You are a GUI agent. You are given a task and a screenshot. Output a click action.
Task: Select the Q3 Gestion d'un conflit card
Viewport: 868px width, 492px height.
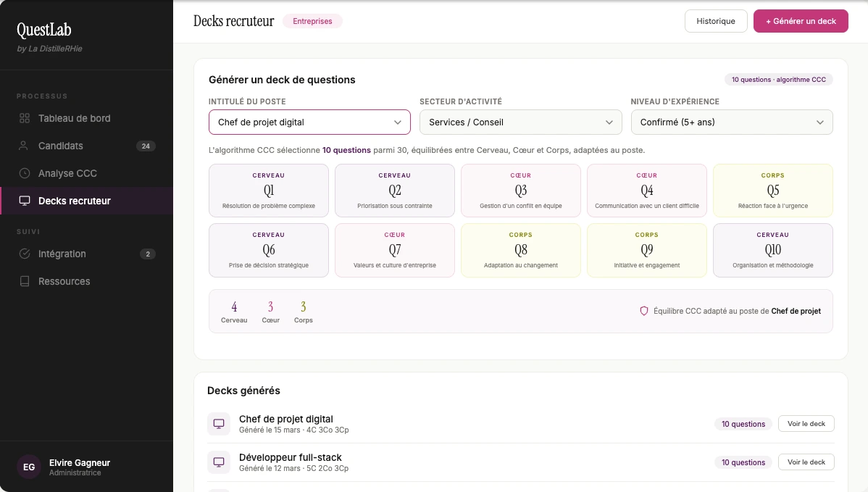click(520, 191)
